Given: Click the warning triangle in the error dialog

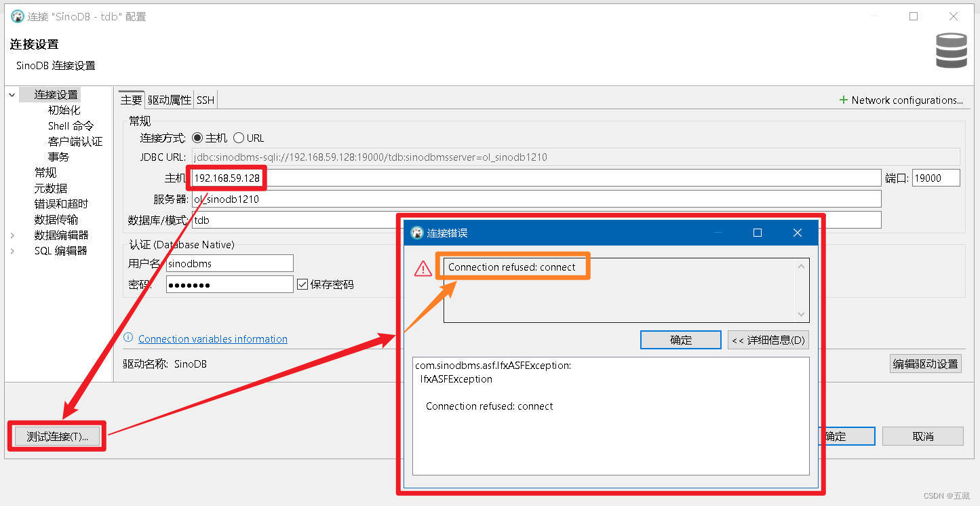Looking at the screenshot, I should [423, 267].
